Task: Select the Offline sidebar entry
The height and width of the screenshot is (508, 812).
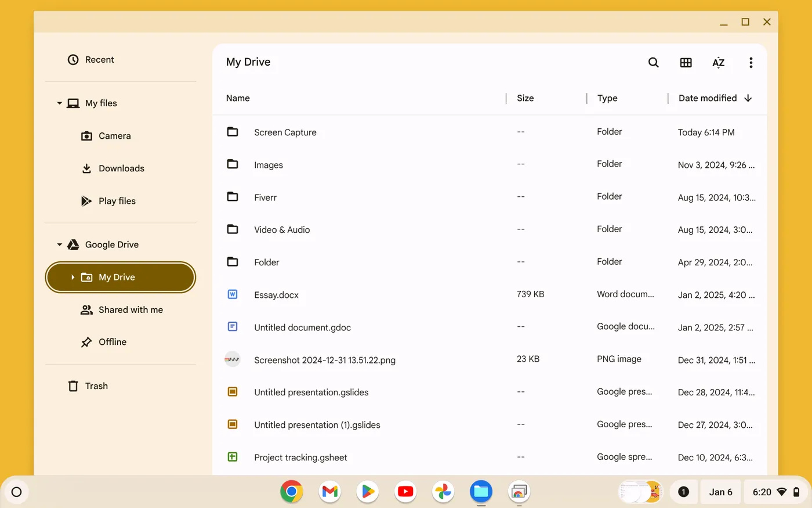Action: pos(121,342)
